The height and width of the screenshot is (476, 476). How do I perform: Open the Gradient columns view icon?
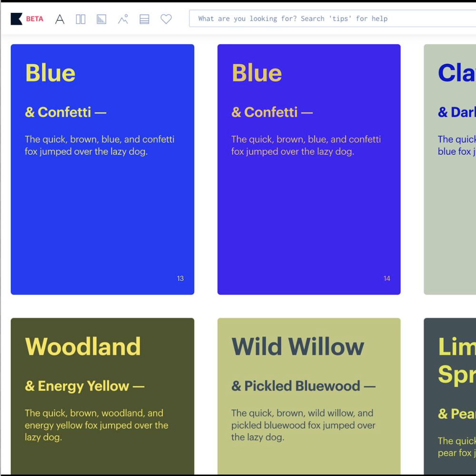(80, 19)
